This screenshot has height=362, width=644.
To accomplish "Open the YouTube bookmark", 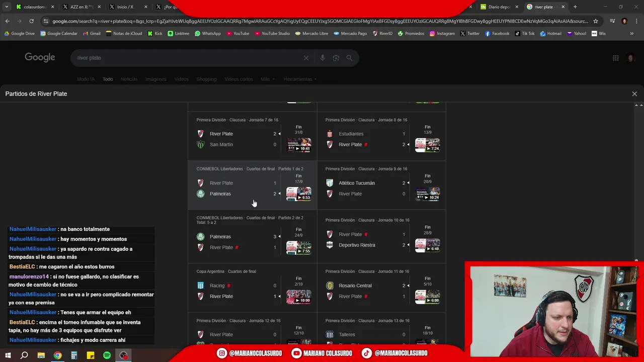I will point(238,34).
